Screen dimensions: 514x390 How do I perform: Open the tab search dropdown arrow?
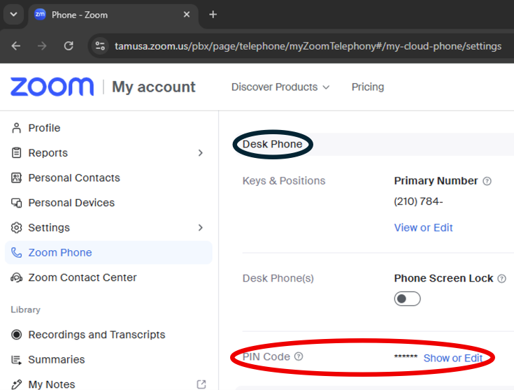14,15
